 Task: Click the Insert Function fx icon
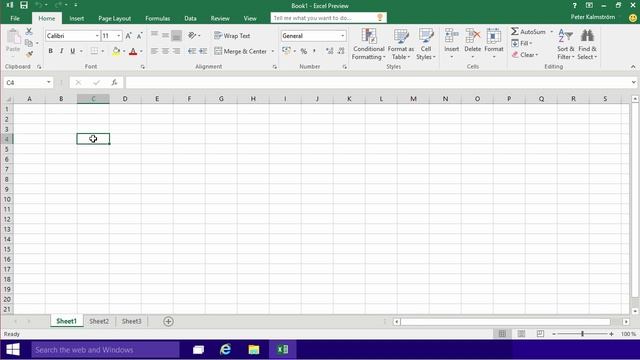114,82
